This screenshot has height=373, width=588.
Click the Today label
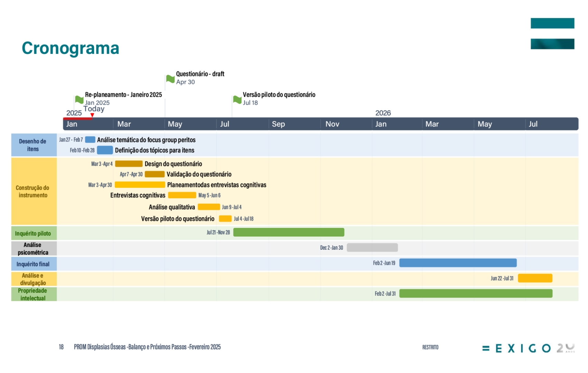point(94,108)
